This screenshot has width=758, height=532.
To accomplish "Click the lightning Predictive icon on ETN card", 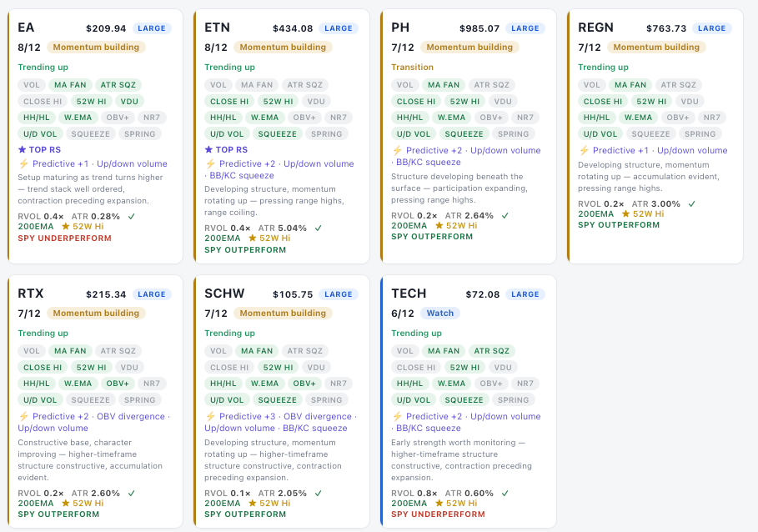I will click(x=210, y=163).
